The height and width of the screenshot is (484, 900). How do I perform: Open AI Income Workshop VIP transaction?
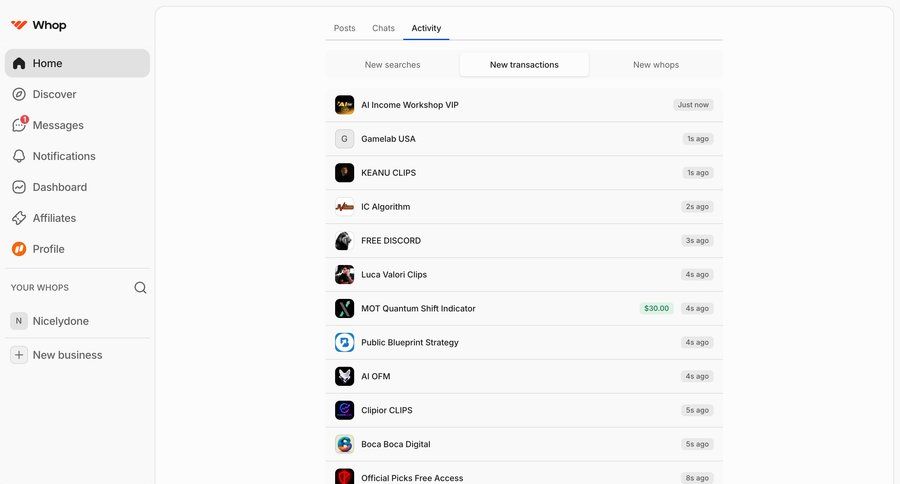tap(524, 105)
